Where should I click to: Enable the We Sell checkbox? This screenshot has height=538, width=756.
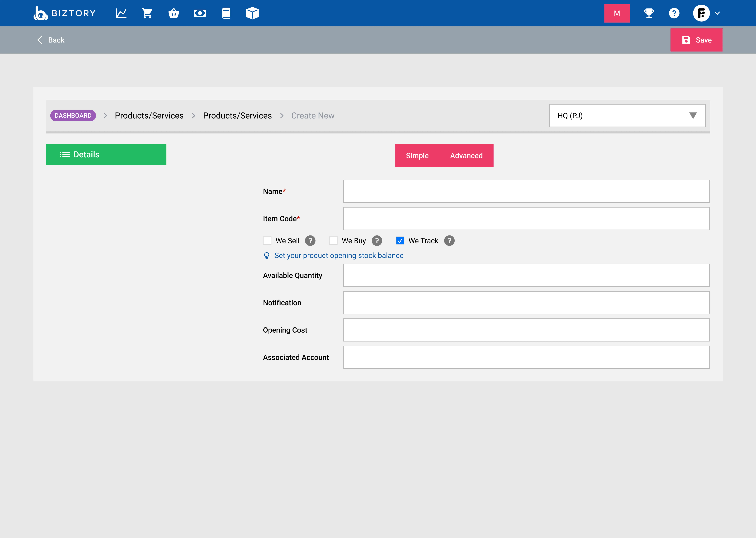(x=267, y=241)
